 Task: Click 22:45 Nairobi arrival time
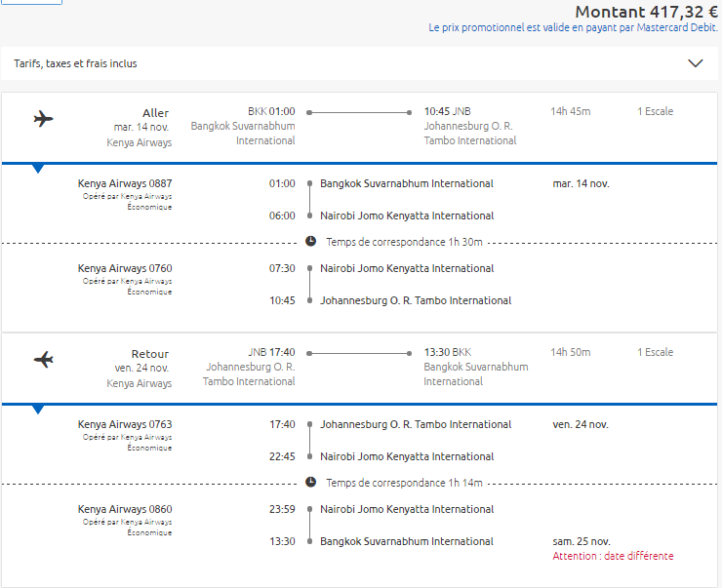282,456
